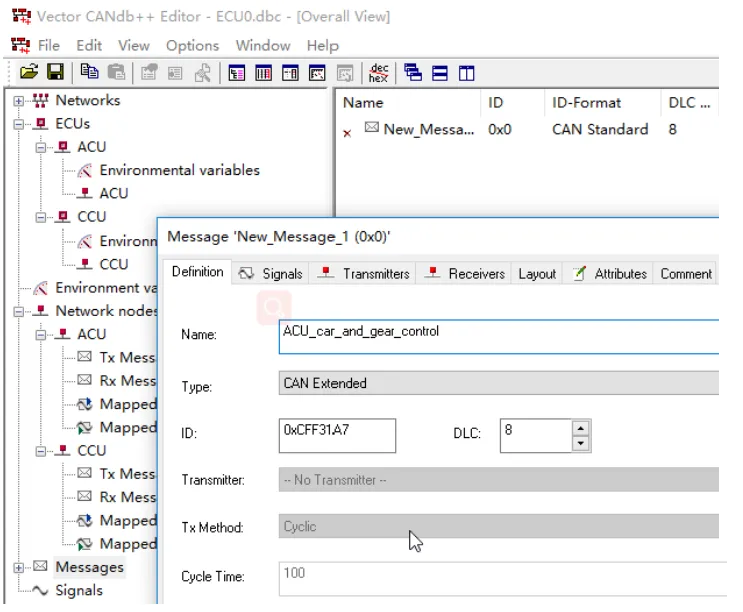The height and width of the screenshot is (612, 743).
Task: Switch to the Signals tab
Action: (x=272, y=274)
